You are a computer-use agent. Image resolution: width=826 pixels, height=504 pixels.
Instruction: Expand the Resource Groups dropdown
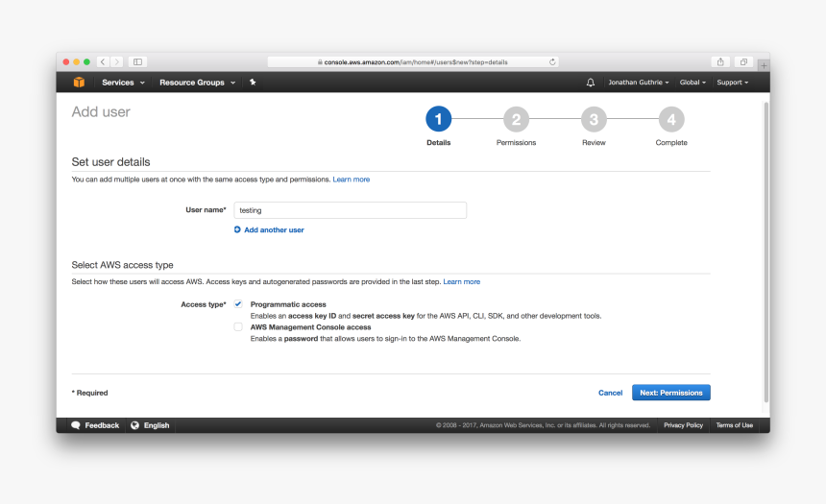coord(198,83)
